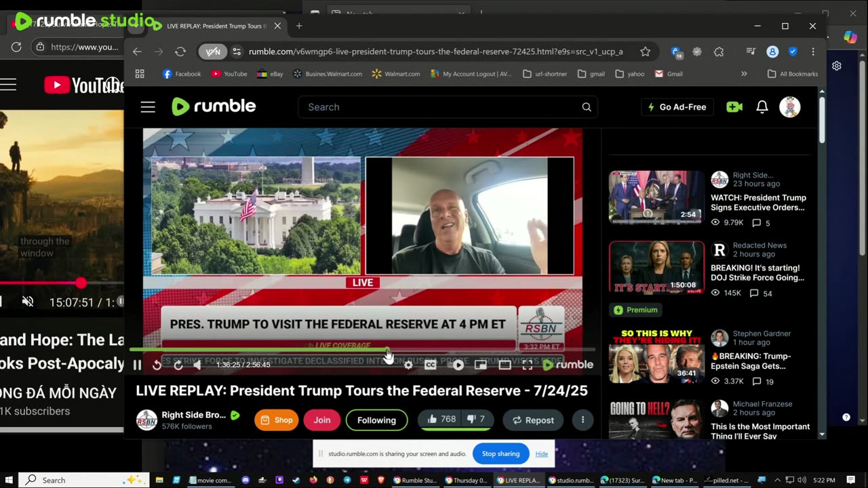Open the eBay bookmark

tap(270, 74)
